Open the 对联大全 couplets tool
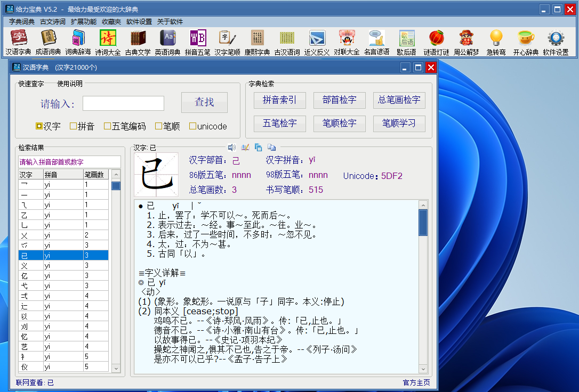Viewport: 579px width, 392px height. pyautogui.click(x=347, y=43)
